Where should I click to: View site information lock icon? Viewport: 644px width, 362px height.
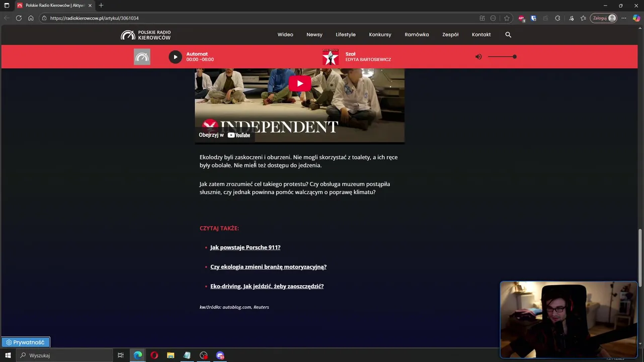[44, 18]
